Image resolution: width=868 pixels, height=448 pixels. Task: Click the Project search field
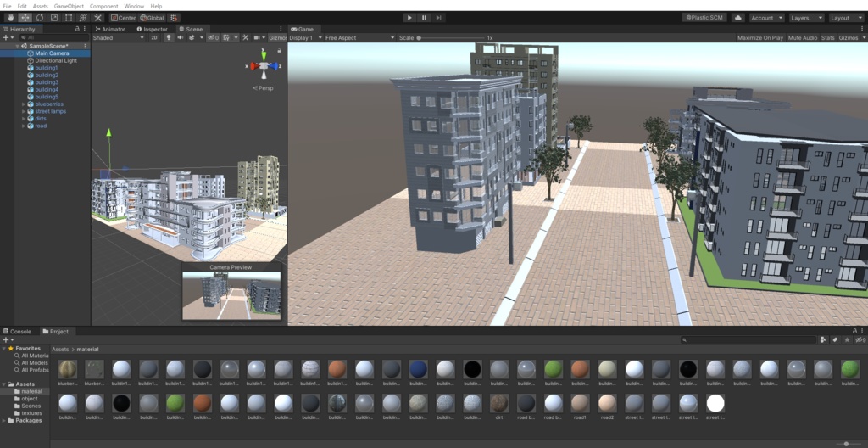[x=749, y=340]
